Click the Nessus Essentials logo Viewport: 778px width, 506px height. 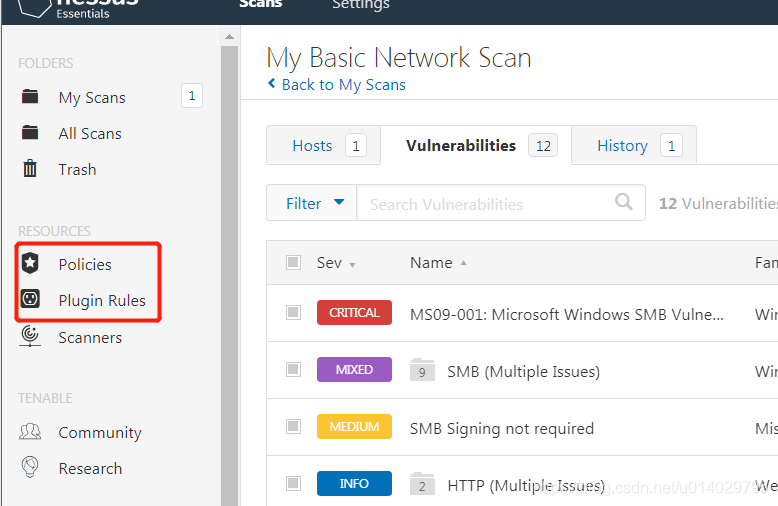click(x=79, y=8)
